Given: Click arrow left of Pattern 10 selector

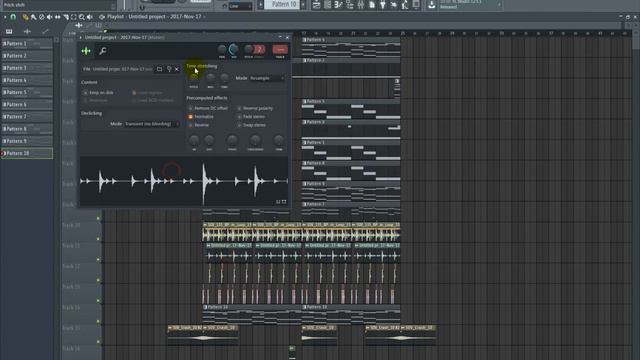Looking at the screenshot, I should tap(261, 4).
